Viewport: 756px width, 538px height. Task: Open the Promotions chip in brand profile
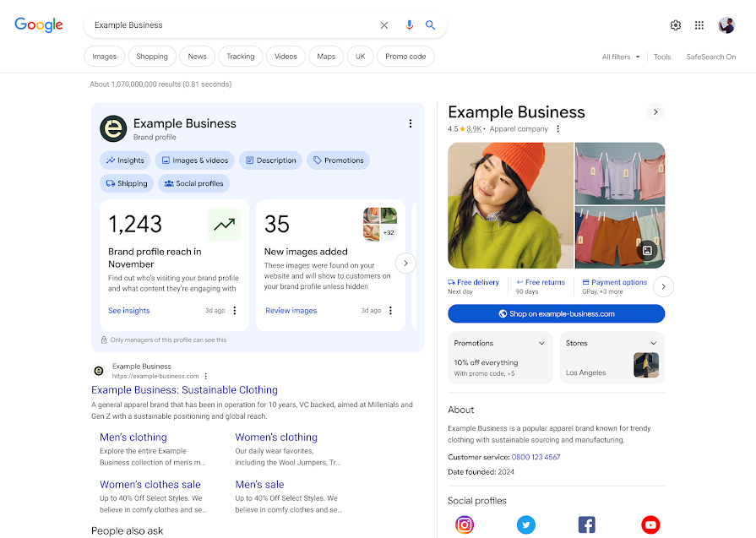pyautogui.click(x=339, y=160)
